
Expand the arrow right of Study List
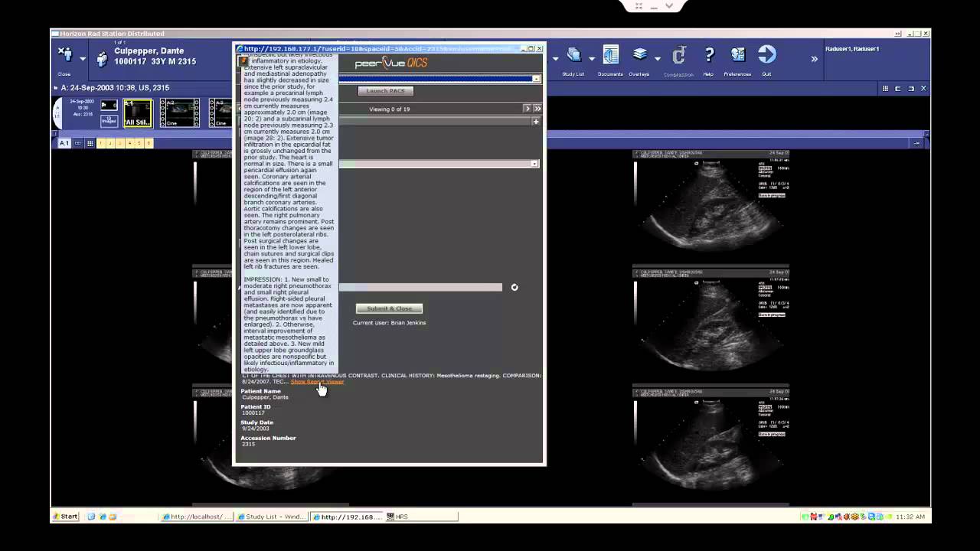pyautogui.click(x=592, y=59)
